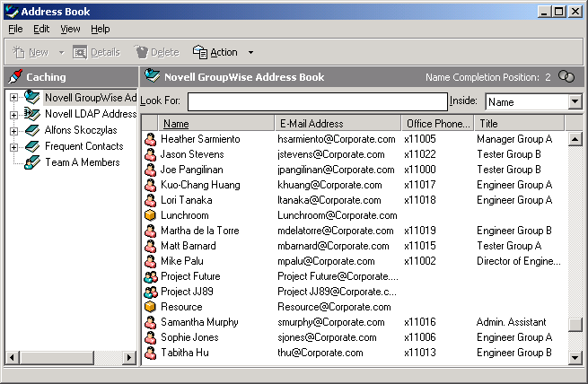Select the name Lunchroom in the list
The width and height of the screenshot is (588, 384).
click(x=185, y=215)
